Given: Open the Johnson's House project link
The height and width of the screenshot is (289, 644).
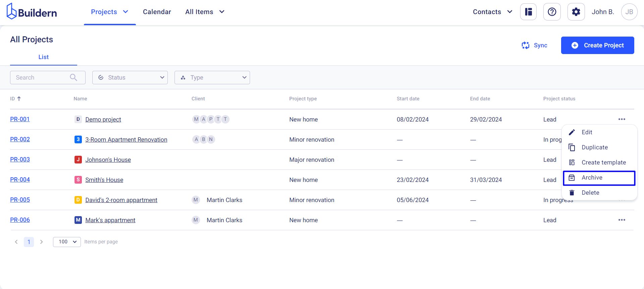Looking at the screenshot, I should click(x=108, y=160).
